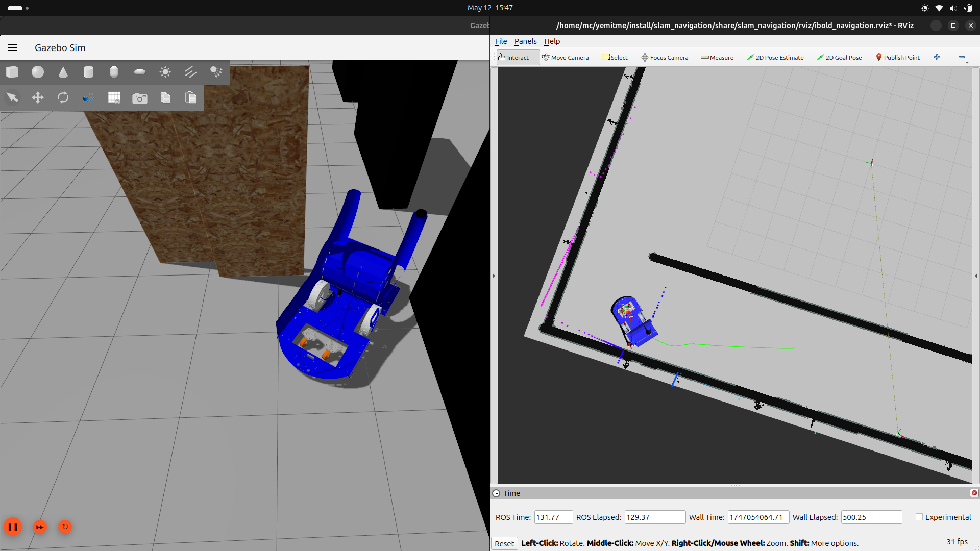The width and height of the screenshot is (980, 551).
Task: Insert a box shape in Gazebo
Action: [x=12, y=72]
